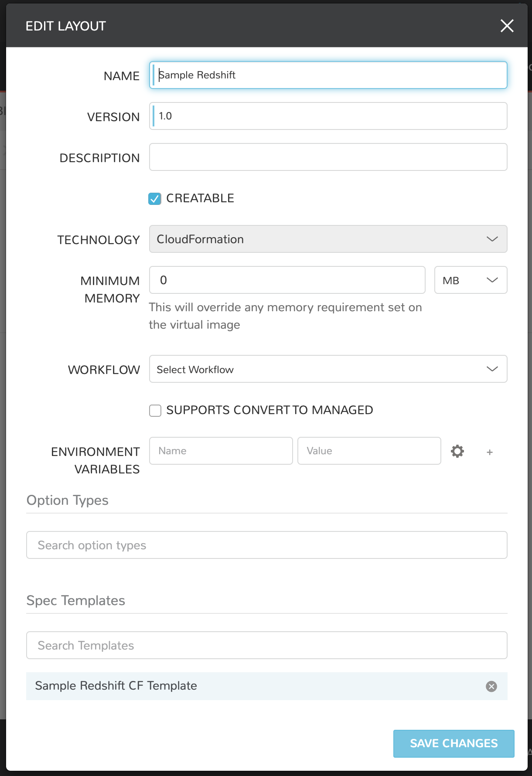This screenshot has height=776, width=532.
Task: Open the Technology dropdown
Action: 328,239
